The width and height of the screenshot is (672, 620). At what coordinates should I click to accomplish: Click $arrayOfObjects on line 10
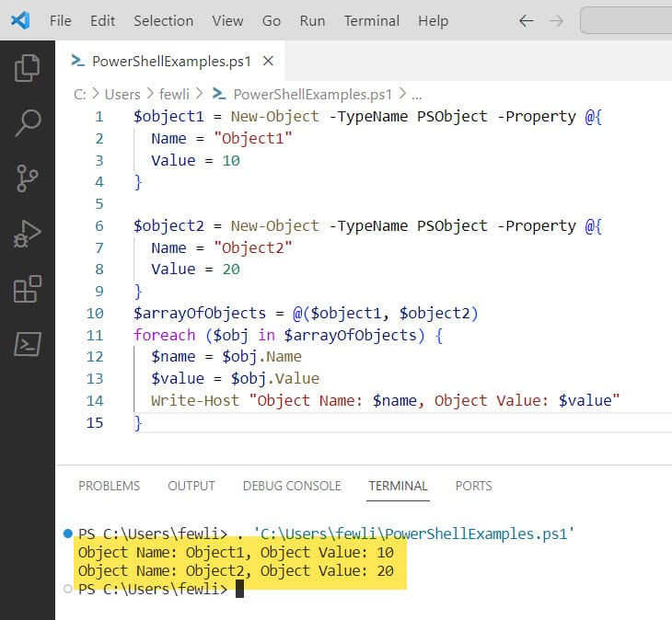pyautogui.click(x=199, y=313)
